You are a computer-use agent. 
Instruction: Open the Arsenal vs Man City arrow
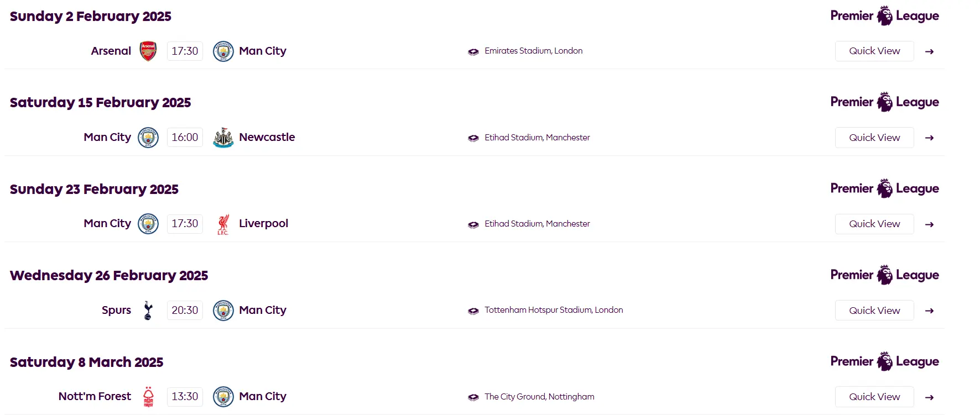point(930,51)
